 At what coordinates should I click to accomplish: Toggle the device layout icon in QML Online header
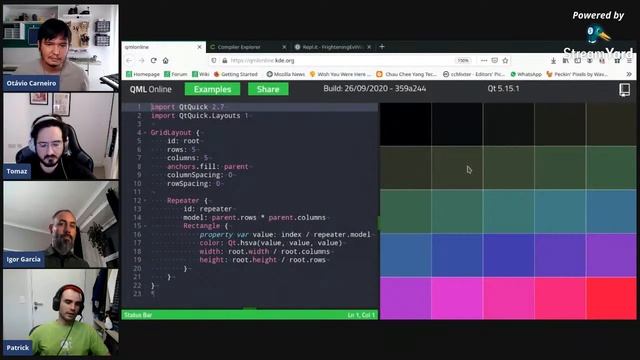click(624, 89)
